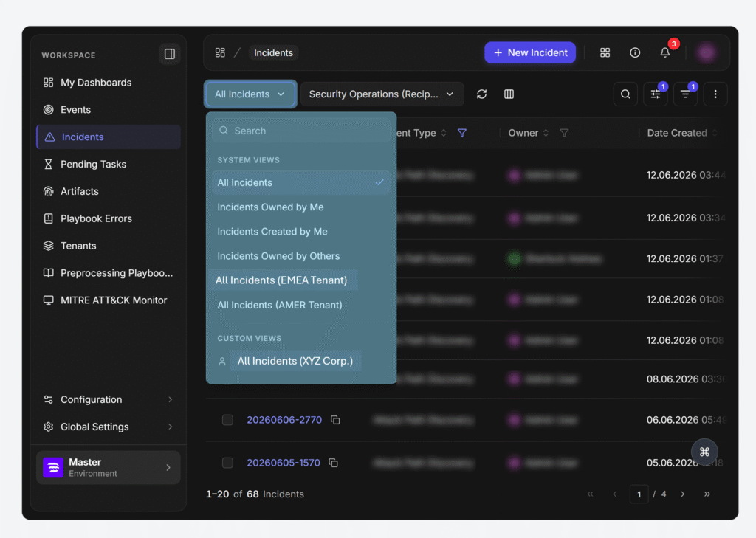The width and height of the screenshot is (756, 538).
Task: Open the sliders adjustments icon
Action: [x=656, y=94]
